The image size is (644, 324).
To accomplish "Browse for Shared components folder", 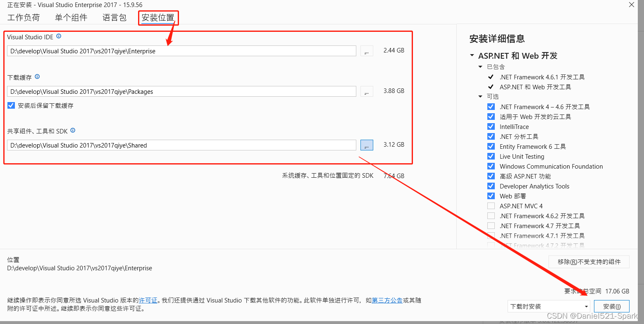I will point(367,145).
